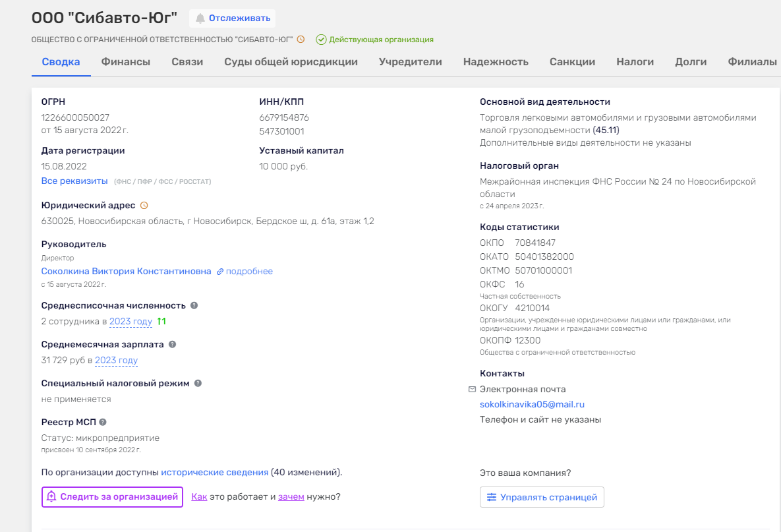
Task: Click the chain-link icon before подробнее
Action: pyautogui.click(x=220, y=272)
